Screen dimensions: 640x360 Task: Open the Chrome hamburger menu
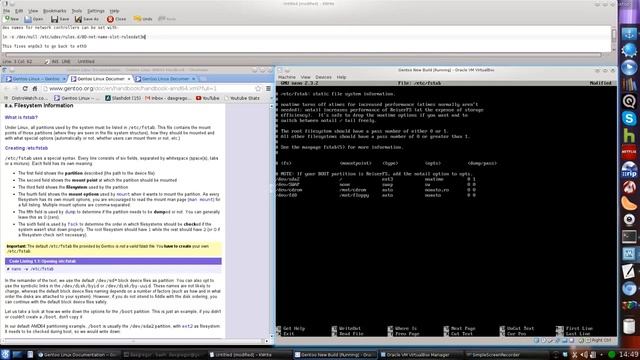[268, 88]
